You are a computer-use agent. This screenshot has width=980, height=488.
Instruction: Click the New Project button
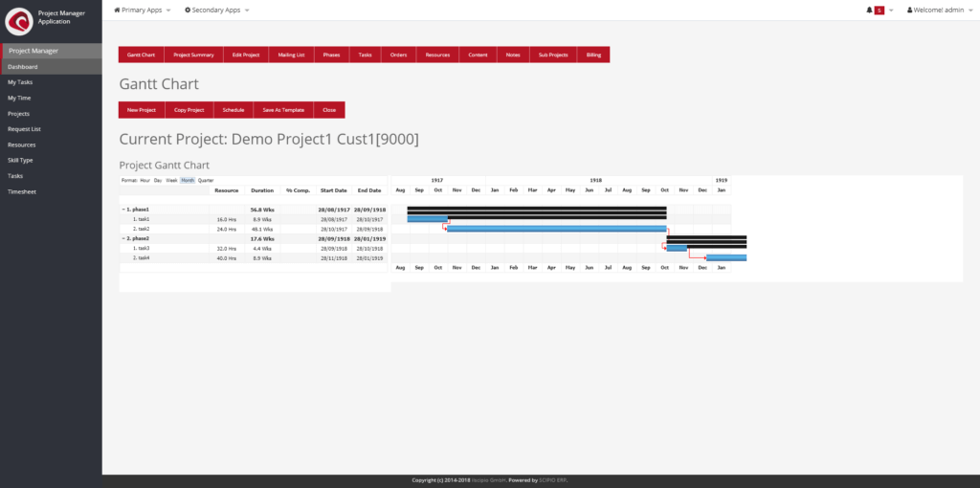(x=141, y=110)
